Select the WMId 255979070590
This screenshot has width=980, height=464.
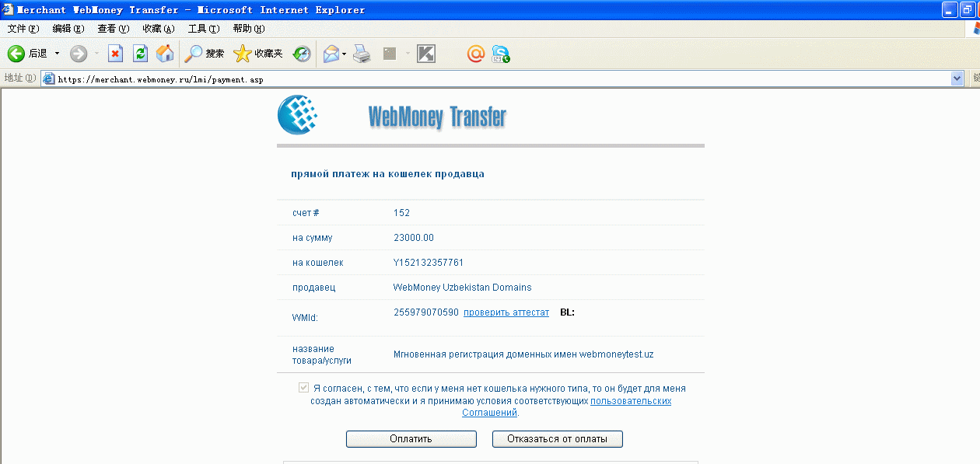click(426, 312)
